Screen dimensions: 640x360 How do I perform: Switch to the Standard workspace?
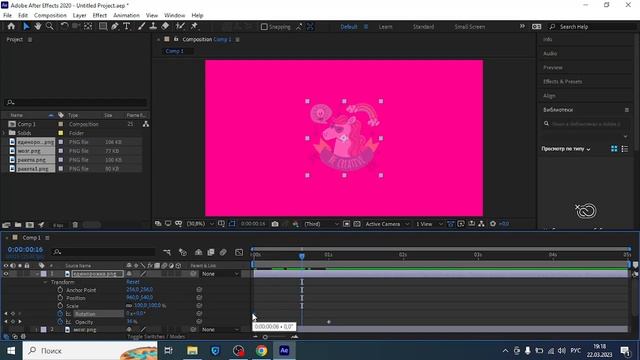pos(423,27)
